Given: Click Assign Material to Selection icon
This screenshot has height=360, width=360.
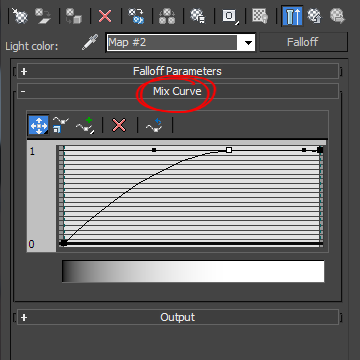Looking at the screenshot, I should click(74, 16).
